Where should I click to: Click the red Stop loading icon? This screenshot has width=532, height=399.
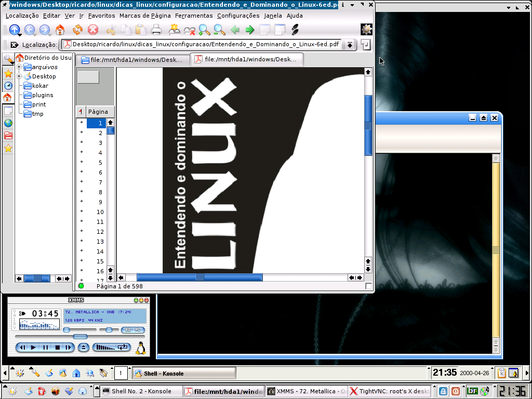[x=93, y=30]
